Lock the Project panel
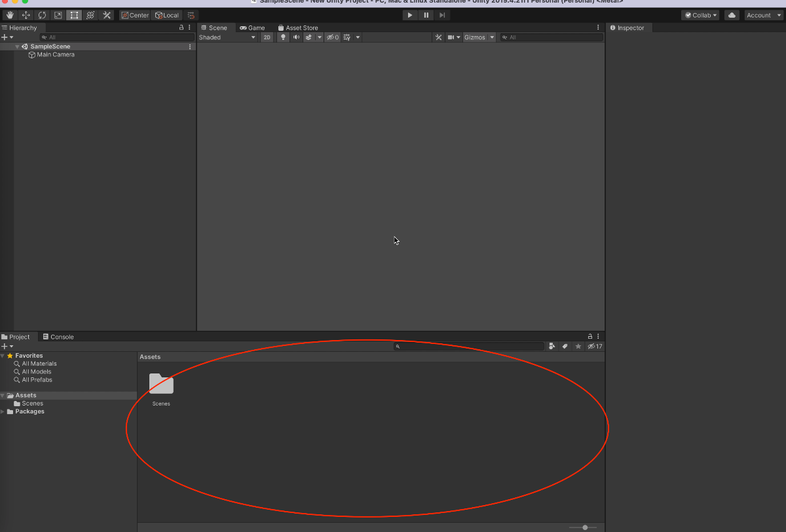Viewport: 786px width, 532px height. pos(590,337)
